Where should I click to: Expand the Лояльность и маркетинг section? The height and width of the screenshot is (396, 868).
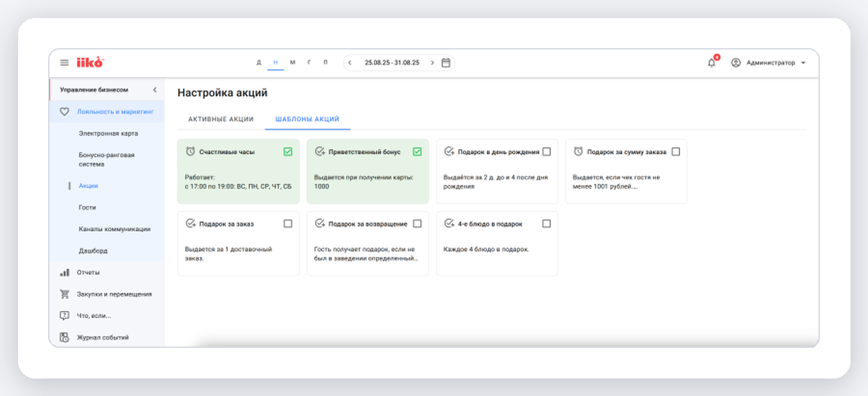[107, 112]
